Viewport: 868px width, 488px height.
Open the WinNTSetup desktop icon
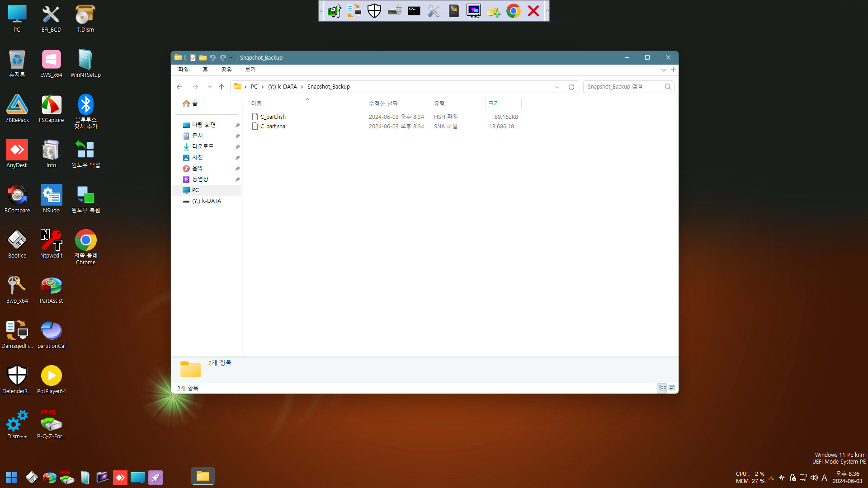[85, 64]
